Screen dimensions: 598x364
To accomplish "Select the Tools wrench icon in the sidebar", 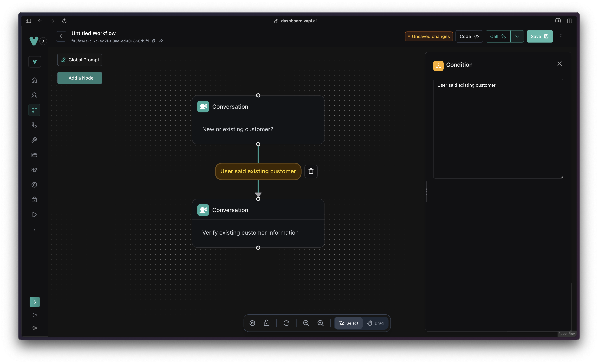I will point(34,140).
